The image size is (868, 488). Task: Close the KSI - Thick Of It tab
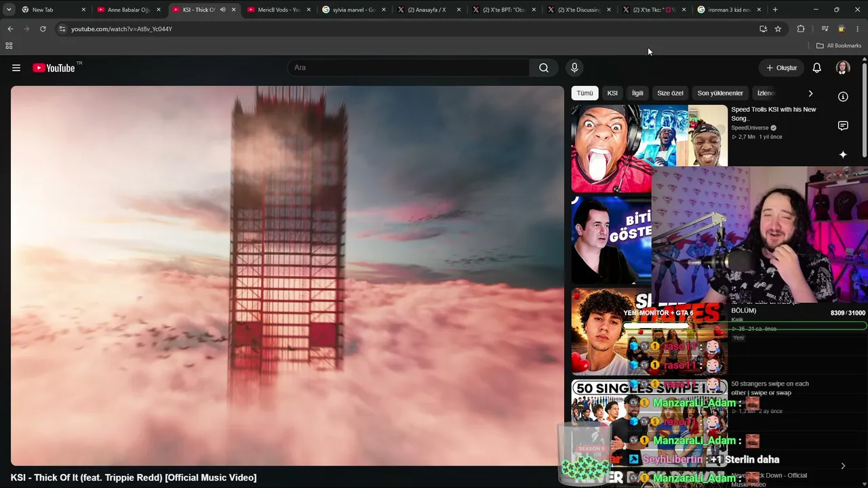tap(234, 9)
